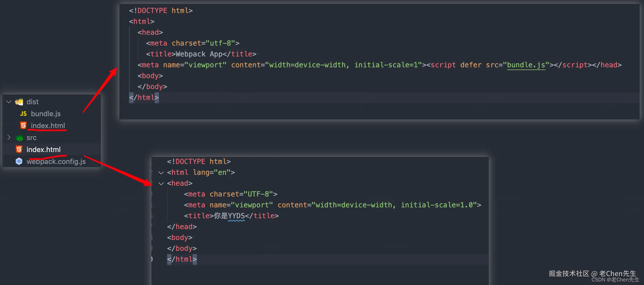
Task: Click "initial-scale=1.0" in lower editor
Action: [x=437, y=205]
